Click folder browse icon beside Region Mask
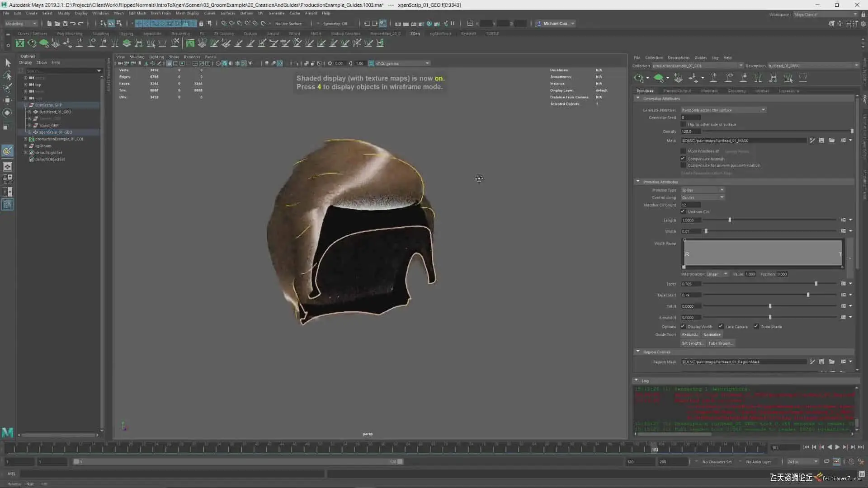Viewport: 868px width, 488px height. [x=831, y=361]
